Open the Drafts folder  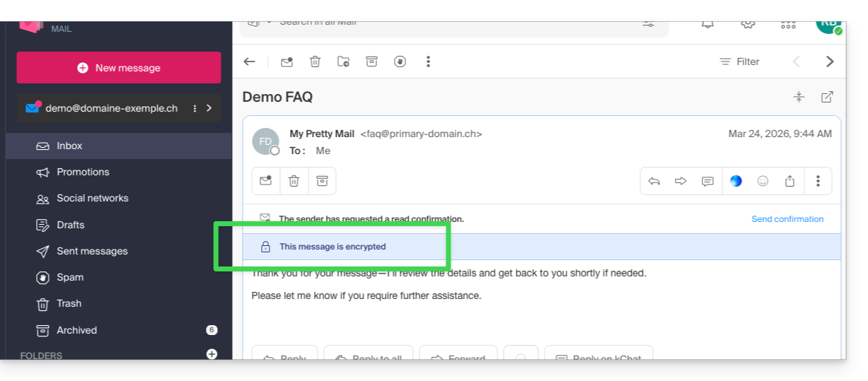tap(70, 225)
